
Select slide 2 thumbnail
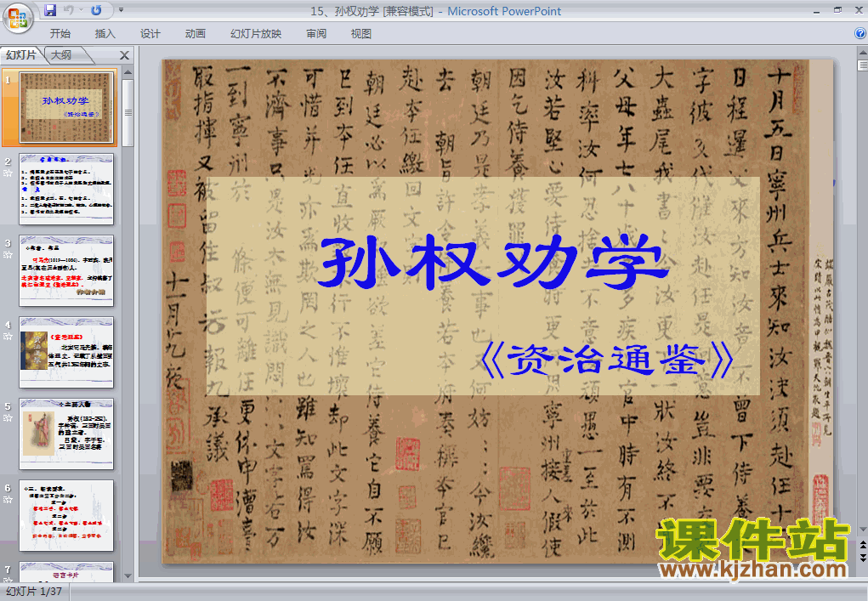pyautogui.click(x=66, y=189)
